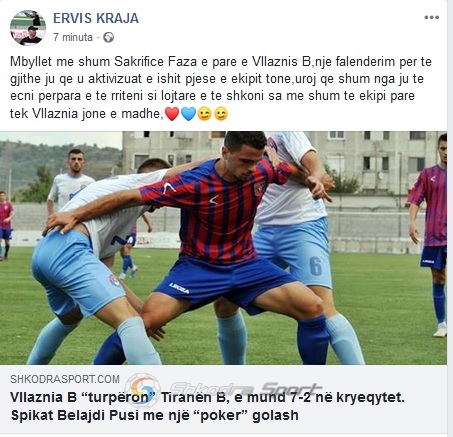The image size is (453, 437).
Task: Click the Shkodra Sport ball logo watermark
Action: 143,390
